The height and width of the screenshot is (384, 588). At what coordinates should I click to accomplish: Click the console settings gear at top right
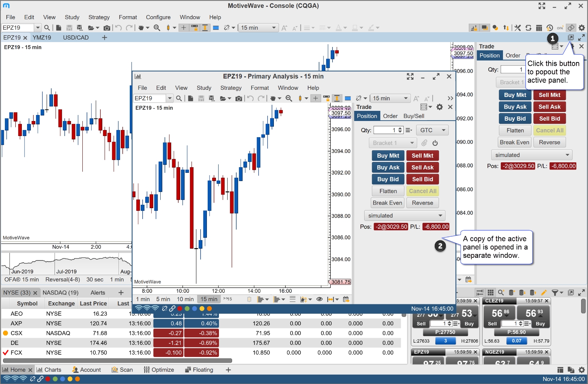click(582, 28)
